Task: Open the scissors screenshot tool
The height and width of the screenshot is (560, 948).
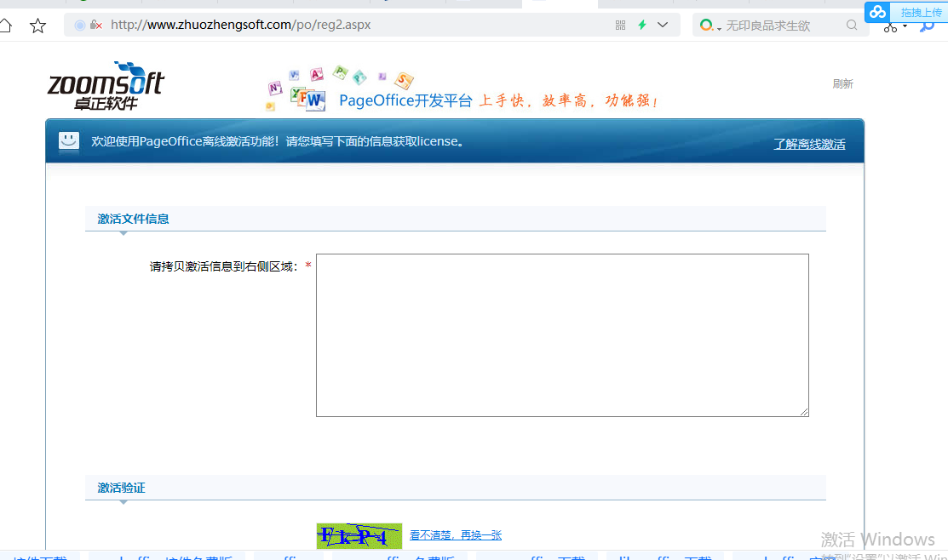Action: pos(890,28)
